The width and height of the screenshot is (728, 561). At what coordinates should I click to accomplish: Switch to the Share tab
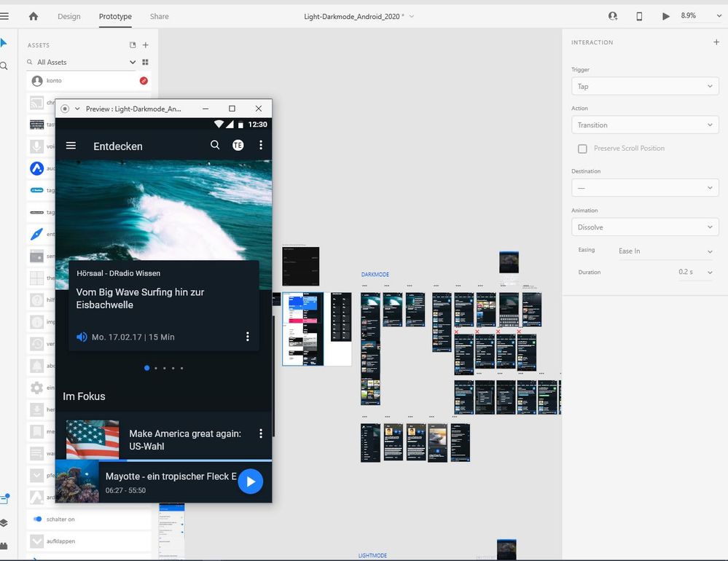pyautogui.click(x=160, y=16)
